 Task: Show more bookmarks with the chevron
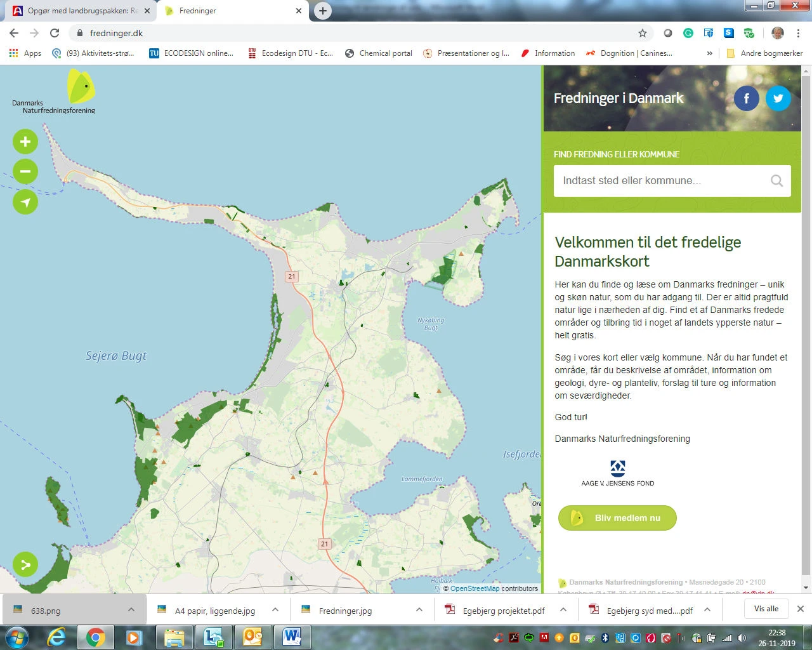coord(709,53)
